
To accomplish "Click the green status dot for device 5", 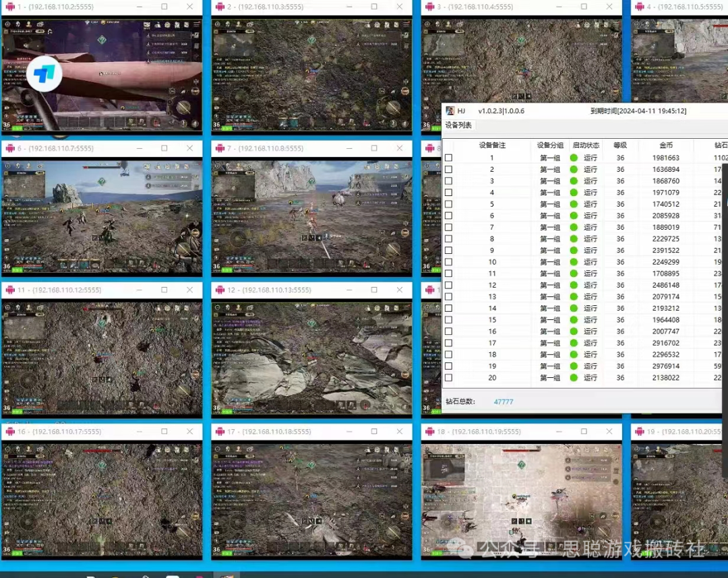I will 574,204.
